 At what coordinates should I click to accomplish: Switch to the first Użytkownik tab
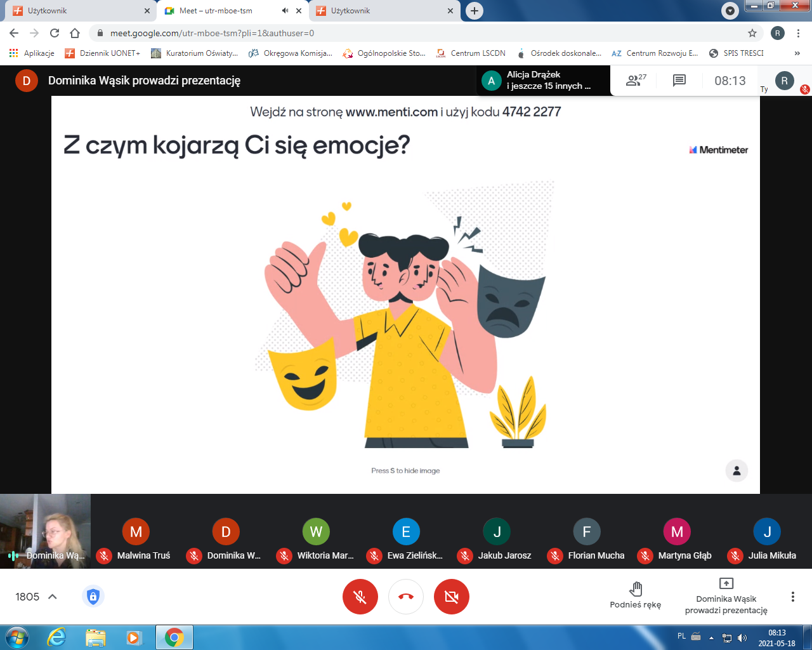(77, 11)
